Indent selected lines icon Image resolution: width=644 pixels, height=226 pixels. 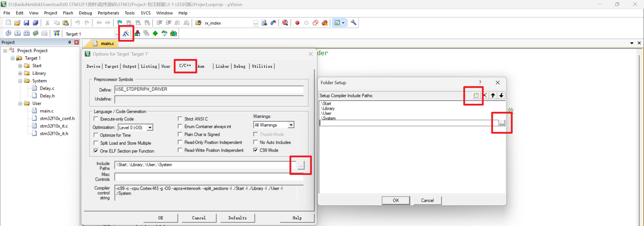pos(159,23)
